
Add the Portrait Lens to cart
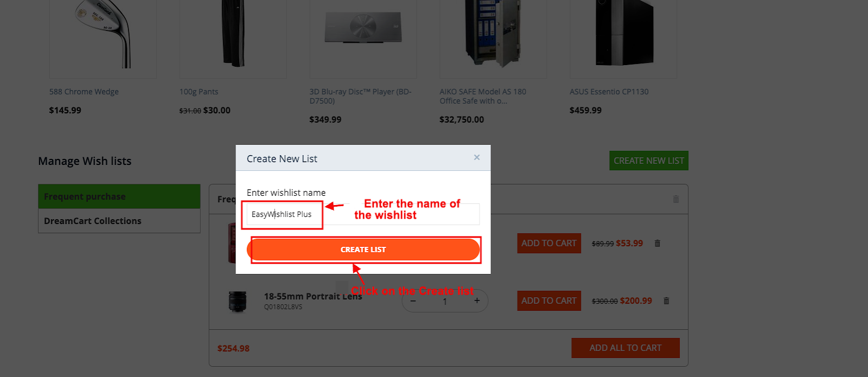549,301
